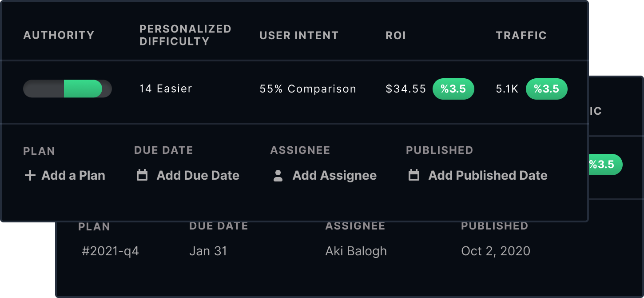The image size is (644, 298).
Task: Click the calendar icon beside Add Published Date
Action: 413,175
